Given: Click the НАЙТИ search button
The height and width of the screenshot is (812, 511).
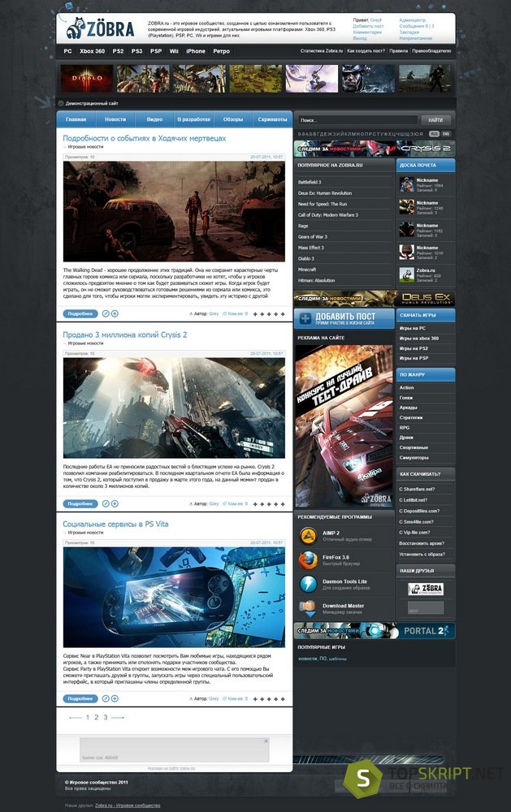Looking at the screenshot, I should 435,119.
